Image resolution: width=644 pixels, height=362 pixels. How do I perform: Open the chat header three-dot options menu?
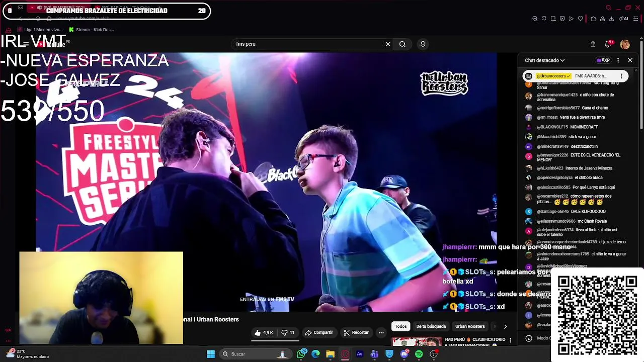click(x=618, y=60)
